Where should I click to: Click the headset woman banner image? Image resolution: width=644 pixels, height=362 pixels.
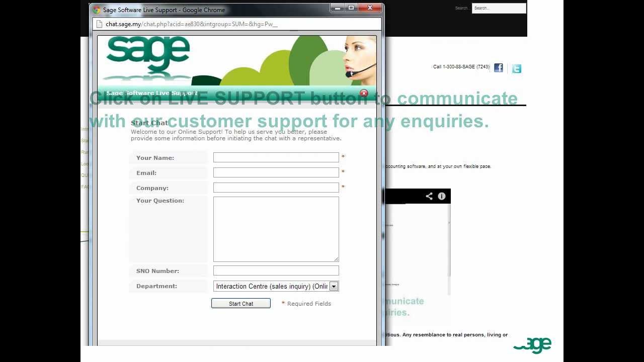[360, 60]
